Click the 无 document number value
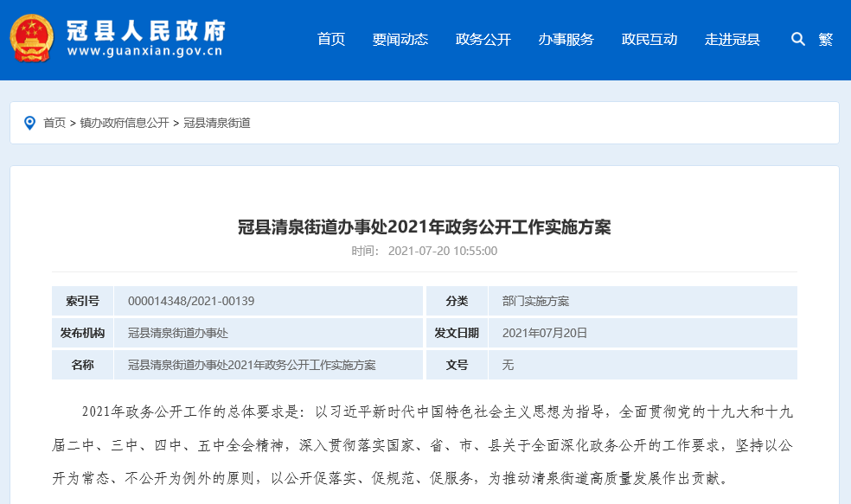 tap(508, 365)
